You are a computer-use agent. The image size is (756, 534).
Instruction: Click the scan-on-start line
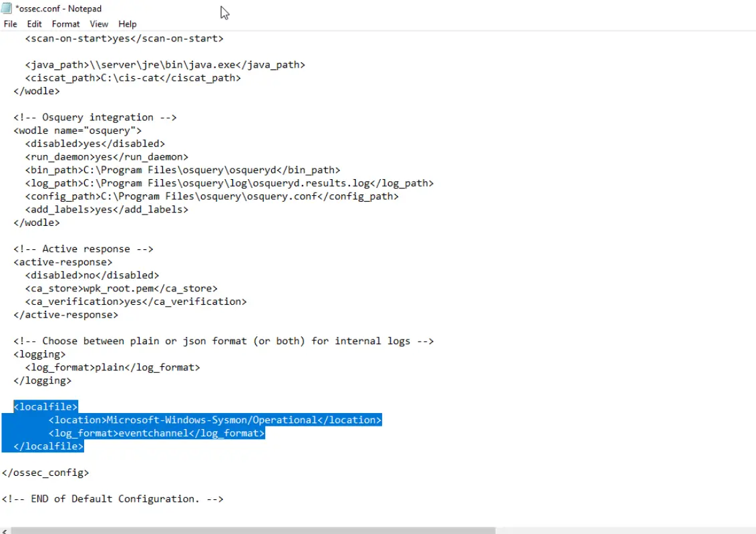click(124, 39)
